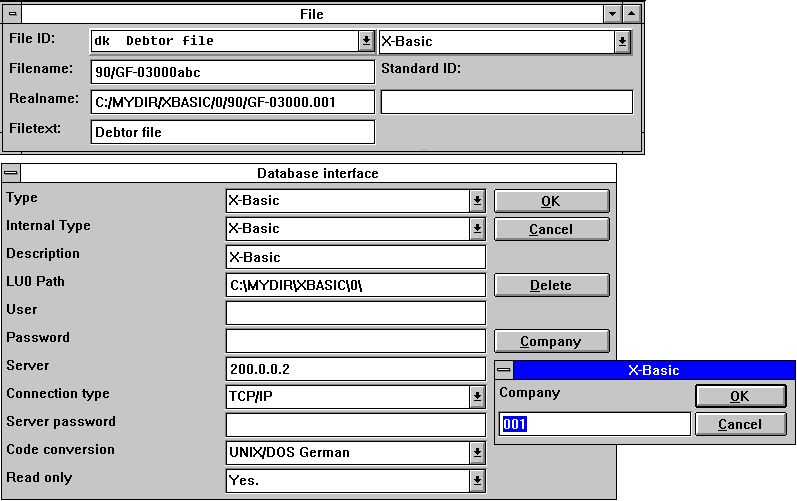Expand the Type dropdown arrow
This screenshot has height=501, width=797.
point(477,201)
